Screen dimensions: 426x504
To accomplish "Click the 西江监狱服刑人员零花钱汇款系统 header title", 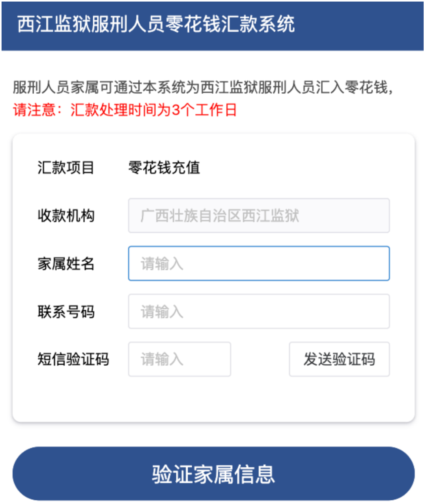I will tap(156, 24).
